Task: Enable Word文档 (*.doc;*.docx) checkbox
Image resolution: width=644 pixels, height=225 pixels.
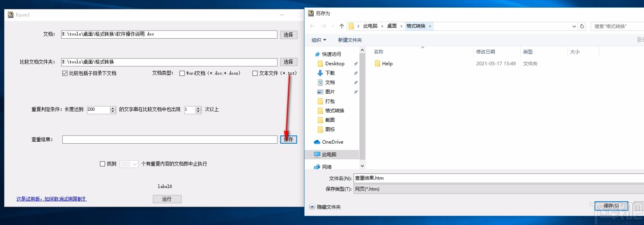Action: tap(182, 73)
